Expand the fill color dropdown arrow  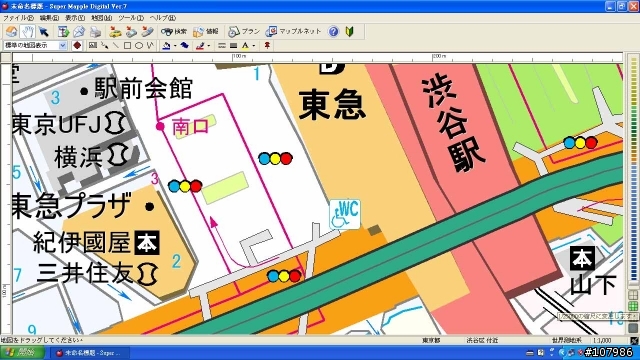click(x=175, y=46)
